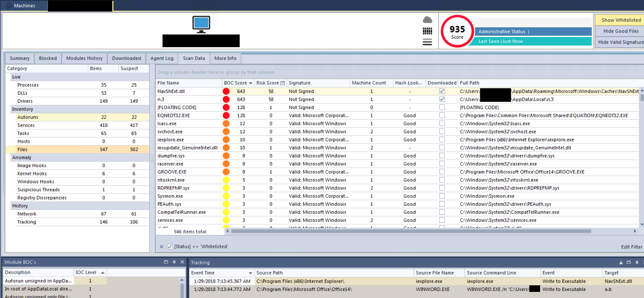Open the Event Time column sort dropdown
Image resolution: width=644 pixels, height=298 pixels.
tap(250, 273)
